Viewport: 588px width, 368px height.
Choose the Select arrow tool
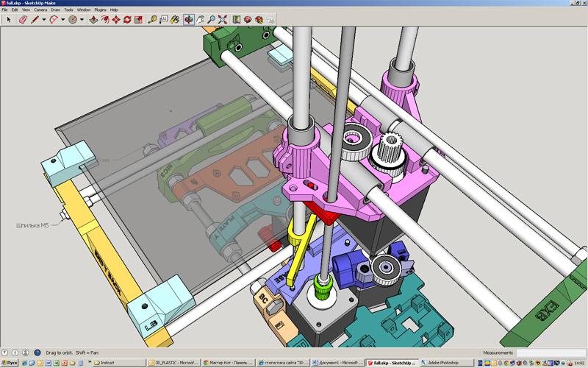tap(9, 20)
